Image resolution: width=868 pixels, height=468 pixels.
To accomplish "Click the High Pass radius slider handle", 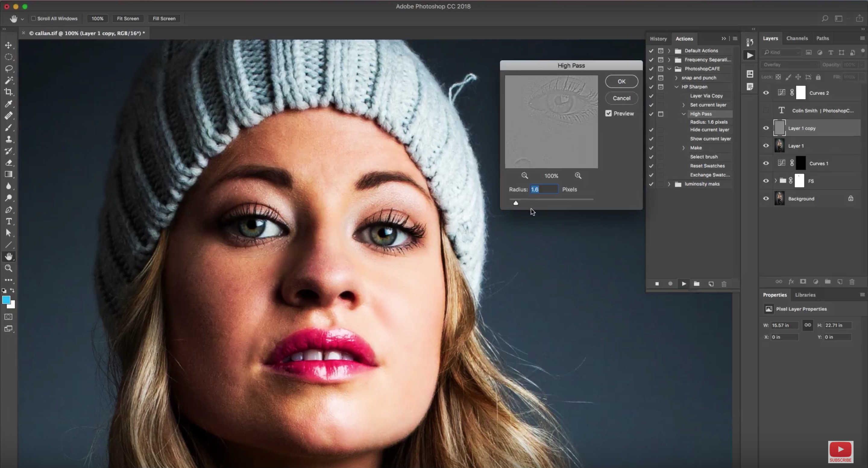I will click(516, 203).
